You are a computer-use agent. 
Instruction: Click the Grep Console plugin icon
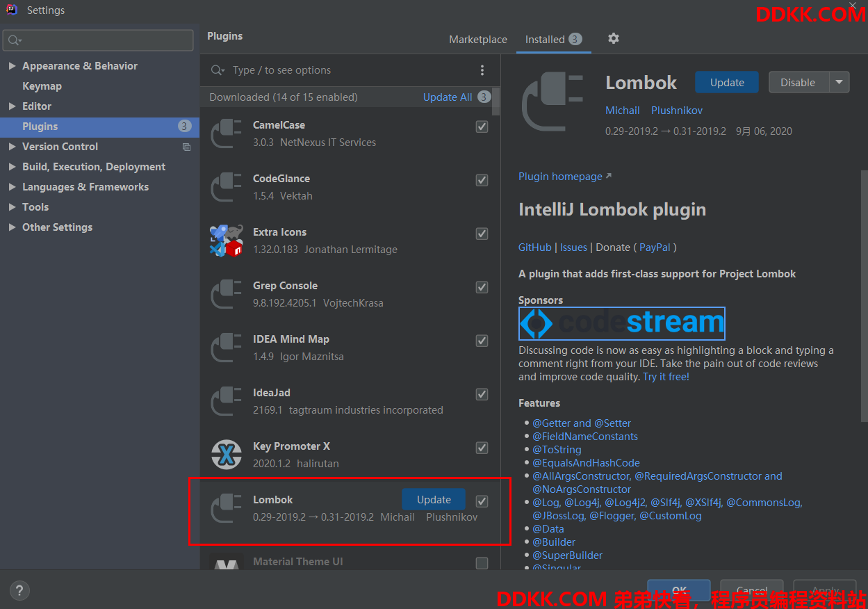click(x=226, y=294)
